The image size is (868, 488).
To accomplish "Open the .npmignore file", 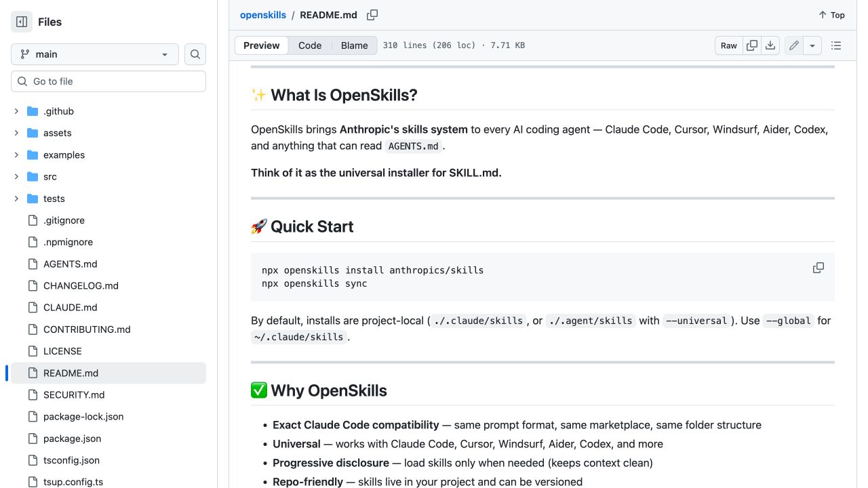I will tap(68, 242).
